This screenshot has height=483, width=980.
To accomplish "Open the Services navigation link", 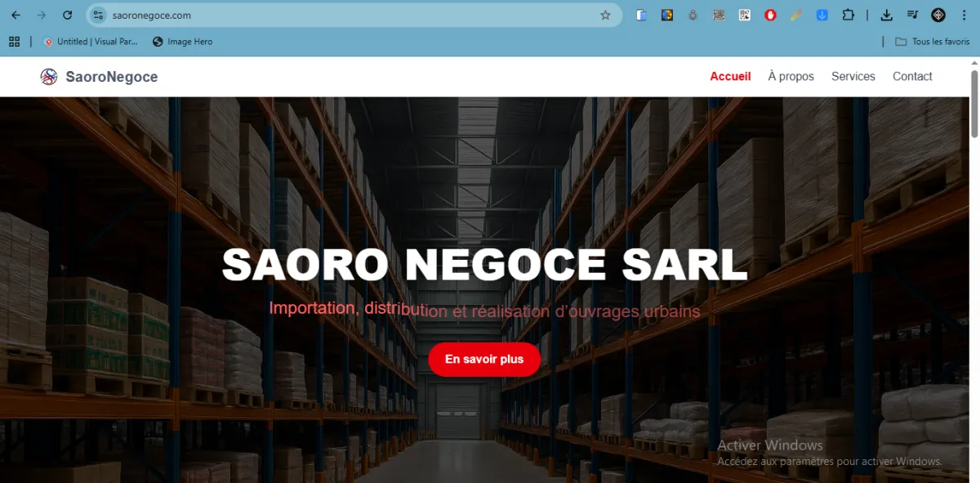I will (x=853, y=76).
